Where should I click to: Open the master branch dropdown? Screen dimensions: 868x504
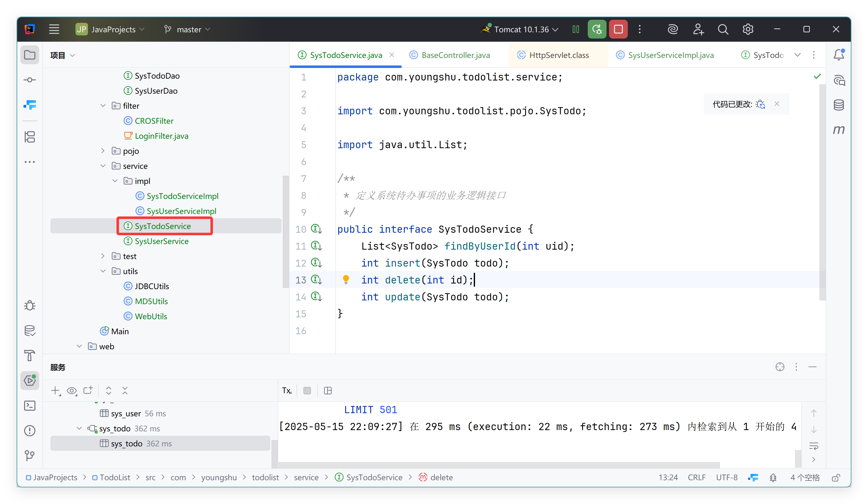(x=187, y=29)
